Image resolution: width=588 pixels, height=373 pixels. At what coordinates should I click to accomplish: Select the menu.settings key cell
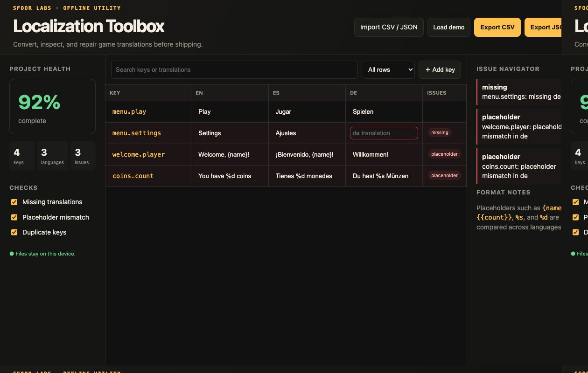(x=148, y=133)
